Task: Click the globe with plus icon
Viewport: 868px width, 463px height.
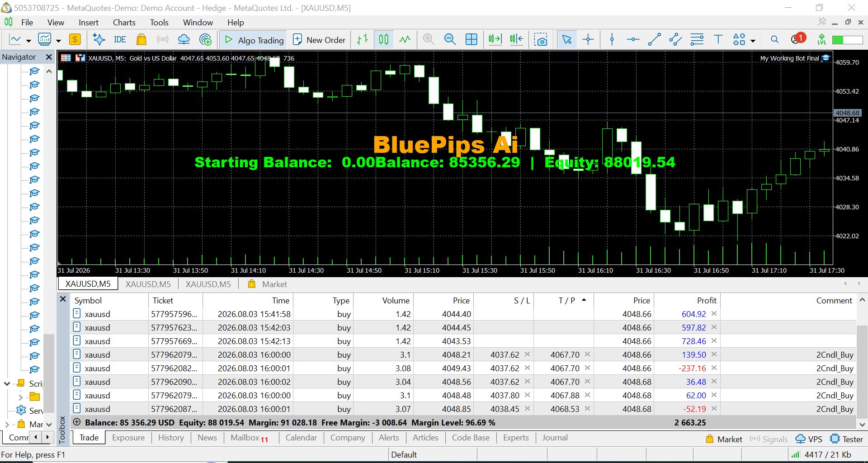Action: coord(205,40)
